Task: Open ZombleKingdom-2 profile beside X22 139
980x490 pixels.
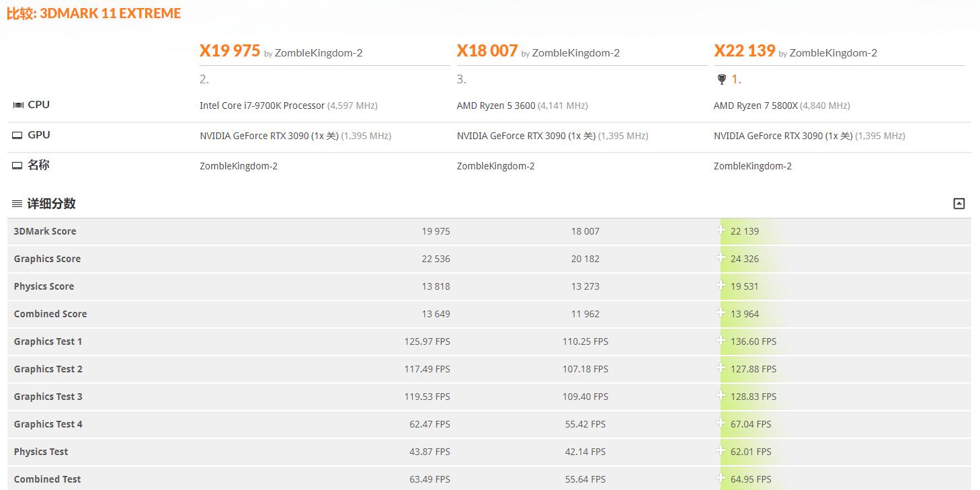Action: pos(833,53)
